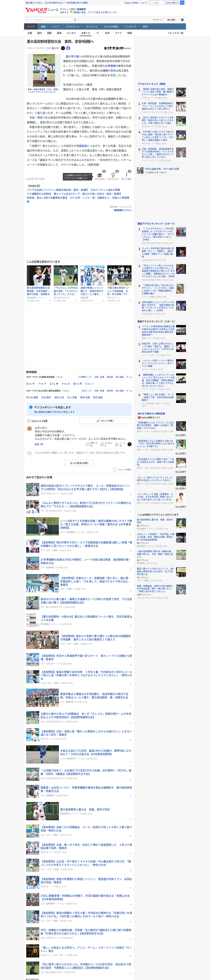Open settings gear next to 購入履歴

point(182,20)
